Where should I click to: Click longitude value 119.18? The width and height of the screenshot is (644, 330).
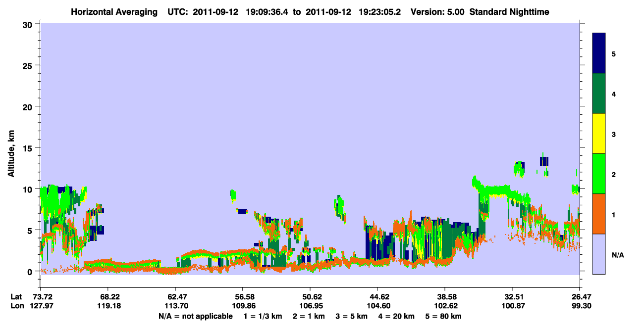[108, 306]
